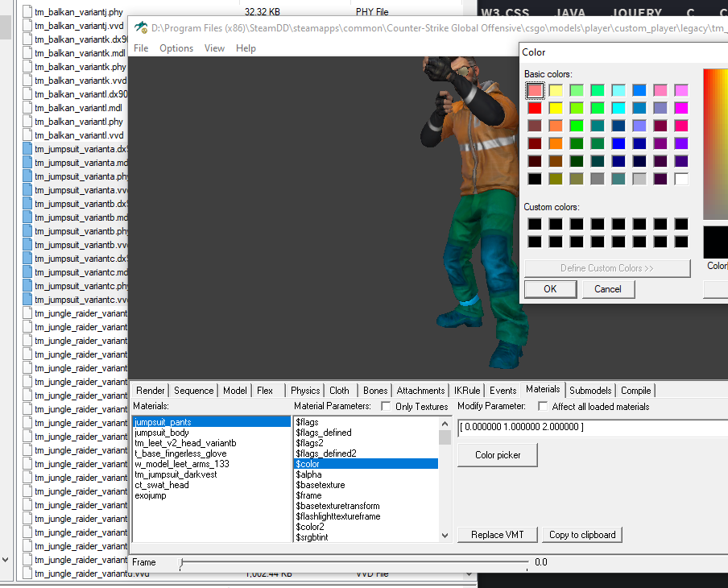Screen dimensions: 728x588
Task: Select tm_jumpsuit_variantb.phy in file explorer
Action: 81,231
